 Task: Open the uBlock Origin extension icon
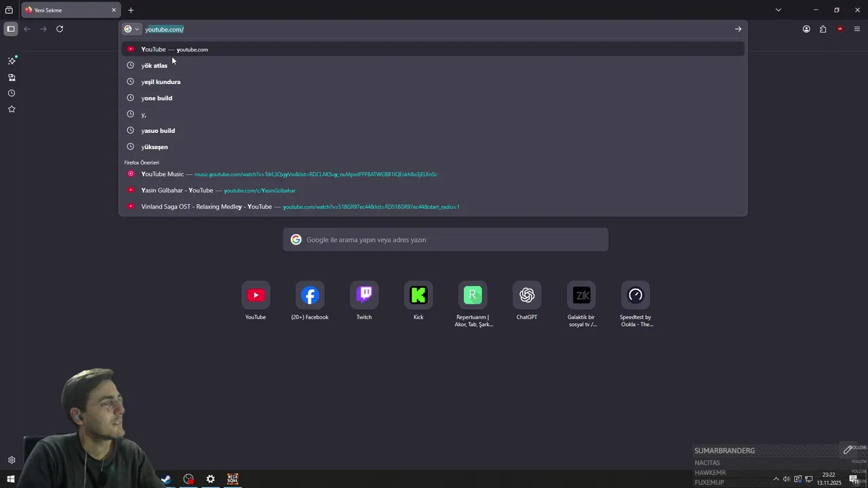coord(840,29)
